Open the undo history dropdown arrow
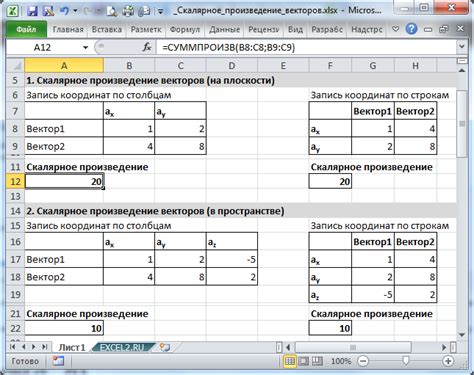The height and width of the screenshot is (375, 474). click(x=75, y=11)
